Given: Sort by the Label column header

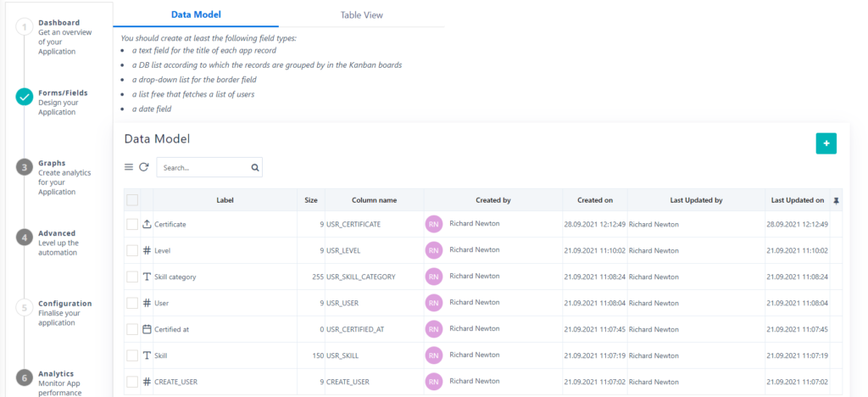Looking at the screenshot, I should tap(225, 200).
